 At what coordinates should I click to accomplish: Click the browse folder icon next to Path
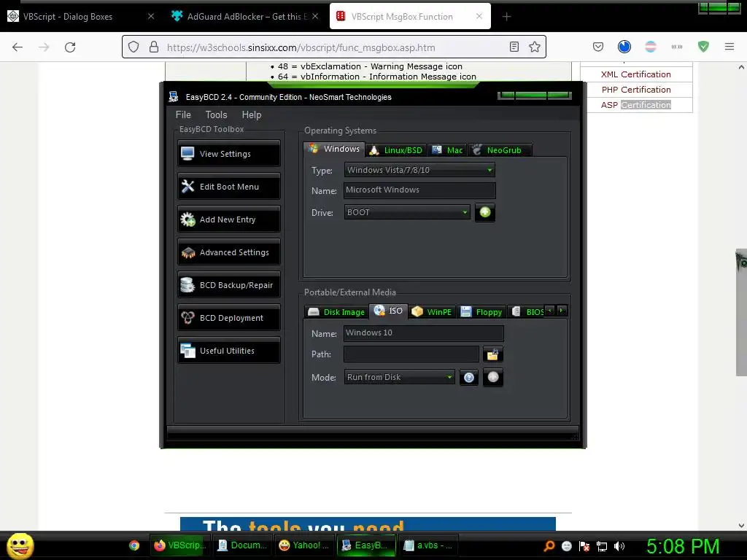point(492,354)
